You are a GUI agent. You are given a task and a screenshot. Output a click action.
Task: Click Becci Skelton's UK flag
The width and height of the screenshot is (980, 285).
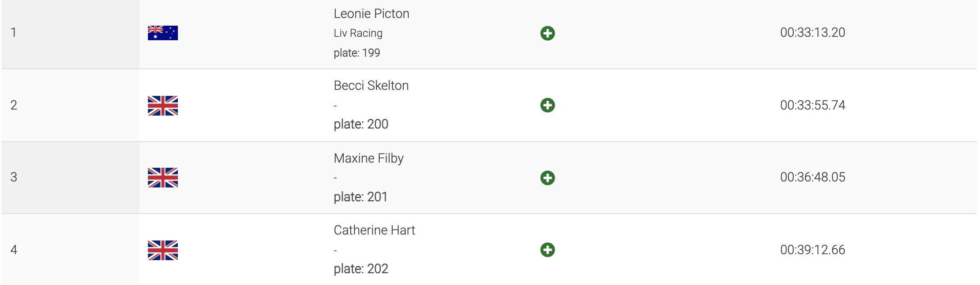(162, 106)
